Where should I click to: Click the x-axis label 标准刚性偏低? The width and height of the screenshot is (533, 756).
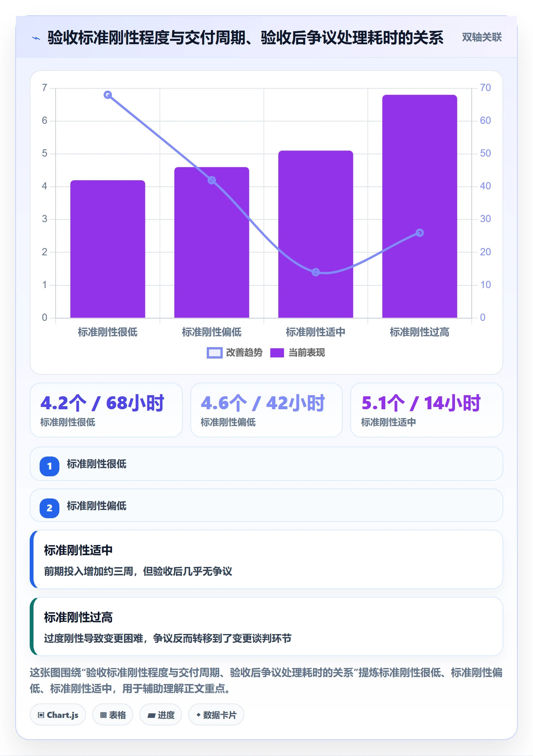[212, 332]
